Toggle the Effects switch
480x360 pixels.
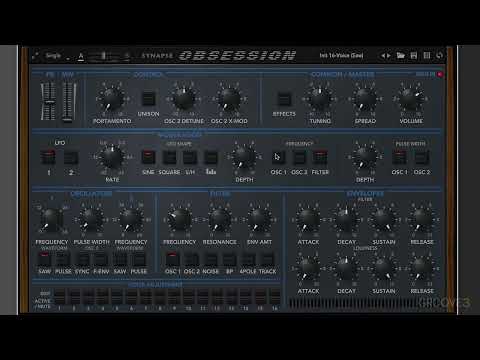pyautogui.click(x=284, y=99)
